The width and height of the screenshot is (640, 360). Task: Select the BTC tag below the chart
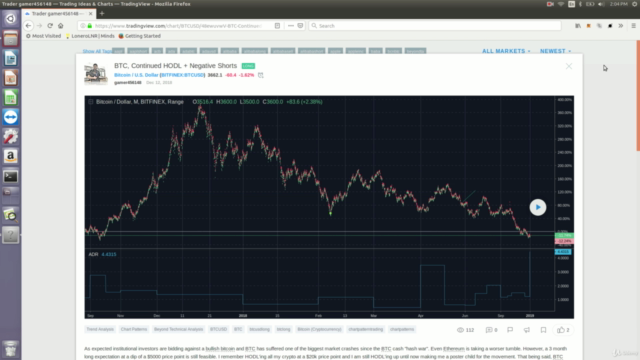[238, 329]
